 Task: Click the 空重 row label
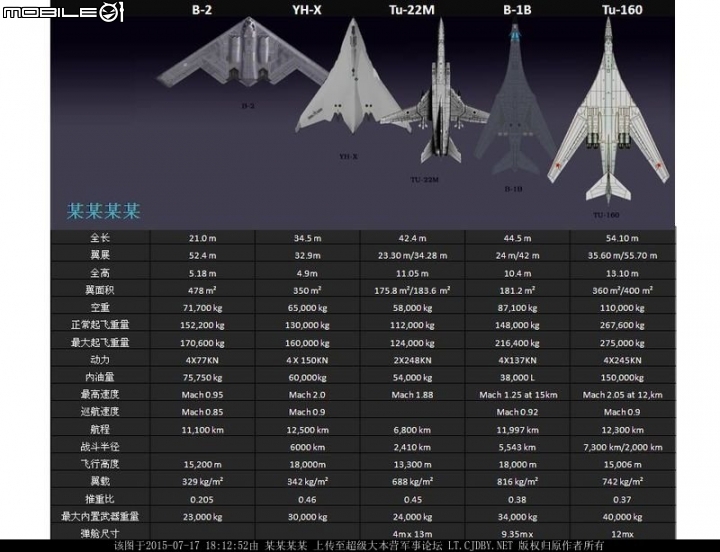pyautogui.click(x=100, y=308)
